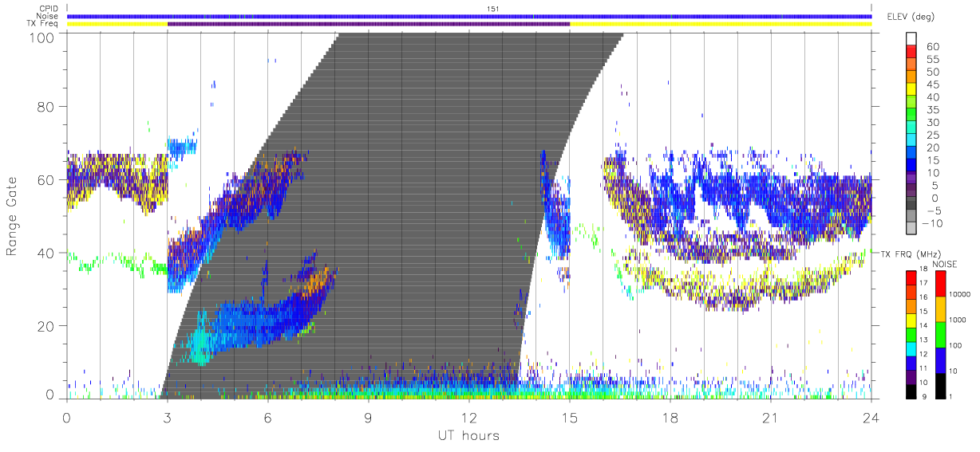Click the CPID label at top left
Screen dimensions: 980x452
[48, 9]
